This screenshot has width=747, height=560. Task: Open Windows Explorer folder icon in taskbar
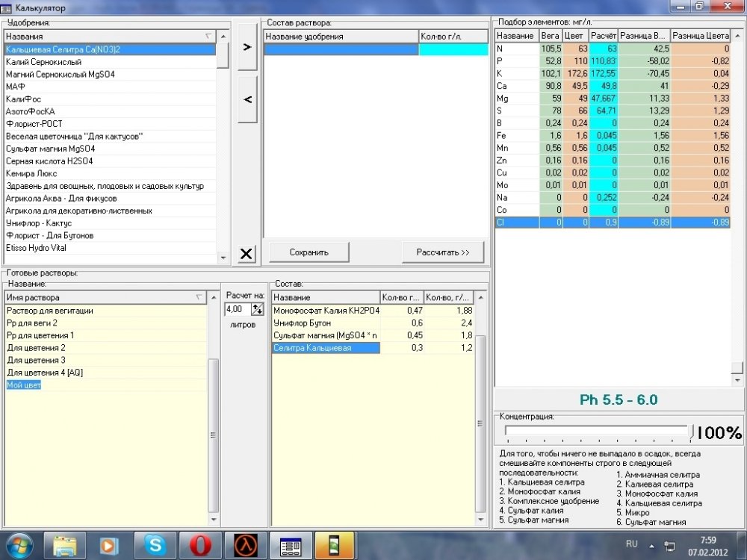pos(65,545)
